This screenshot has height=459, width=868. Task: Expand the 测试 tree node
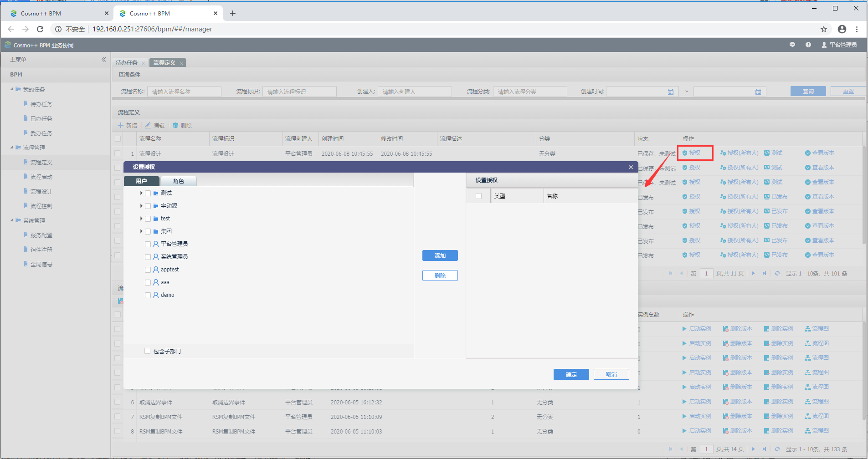(x=141, y=193)
